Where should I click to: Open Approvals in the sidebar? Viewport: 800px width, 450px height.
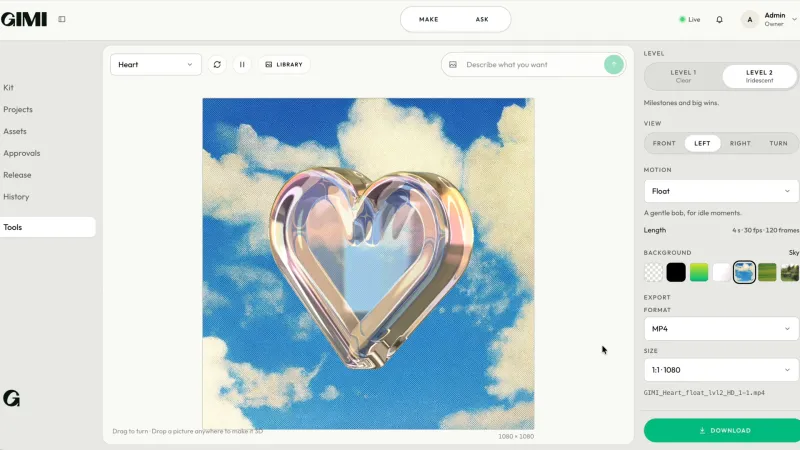pos(21,153)
